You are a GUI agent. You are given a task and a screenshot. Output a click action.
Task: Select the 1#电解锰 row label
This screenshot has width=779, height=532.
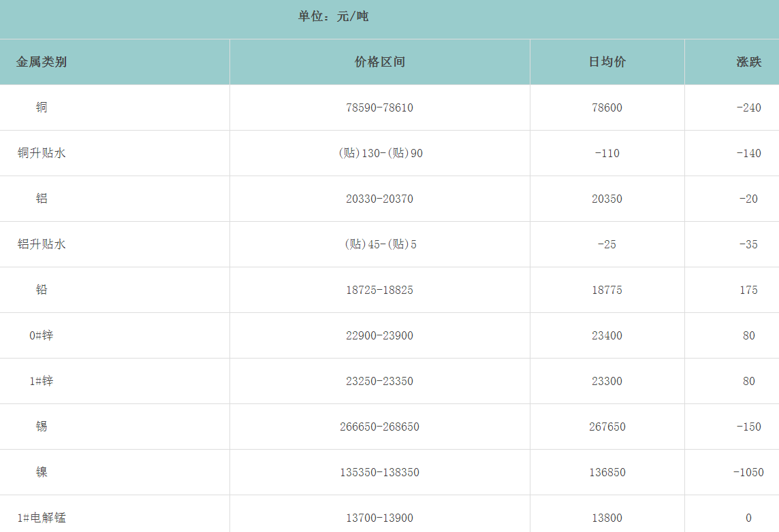pos(42,518)
